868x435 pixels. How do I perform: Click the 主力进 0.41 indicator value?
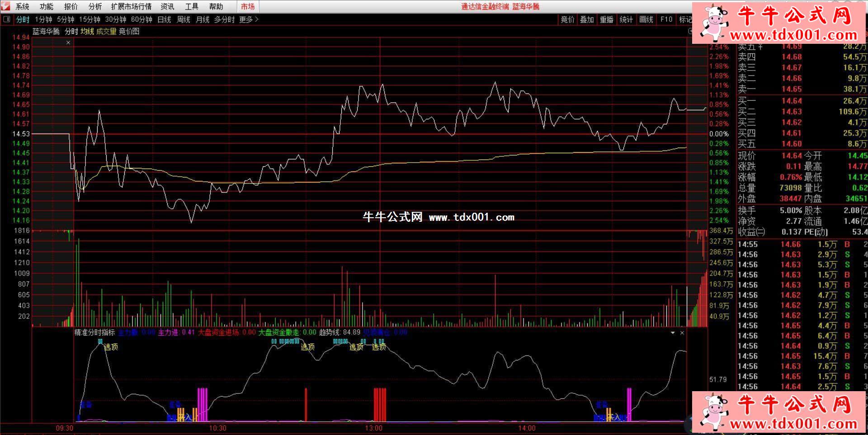point(176,332)
